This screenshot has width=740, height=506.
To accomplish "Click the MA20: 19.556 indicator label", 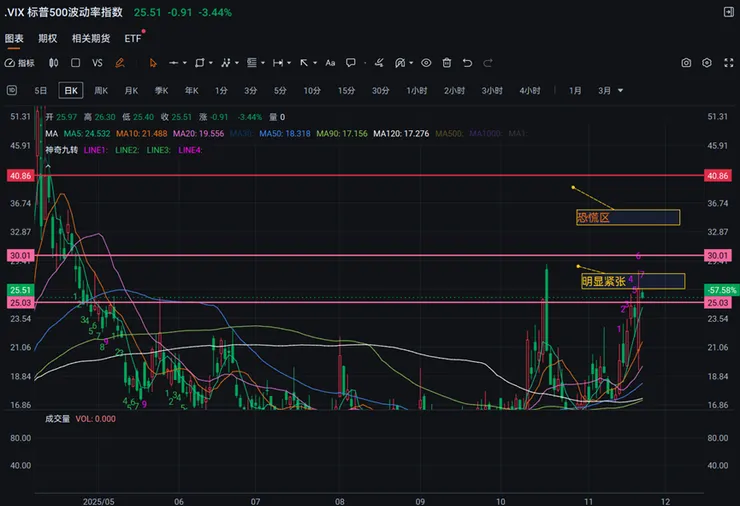I will pos(198,134).
